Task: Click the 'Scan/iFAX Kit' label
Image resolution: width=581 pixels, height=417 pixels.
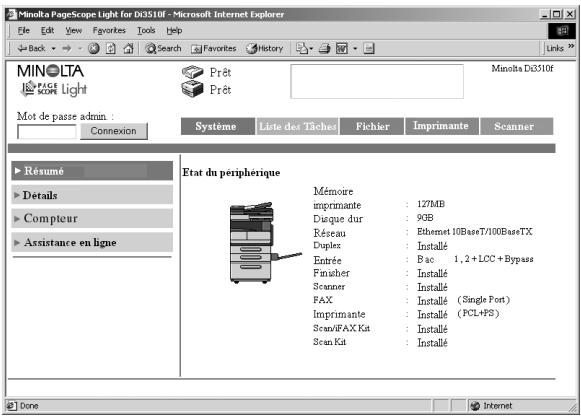Action: (341, 328)
